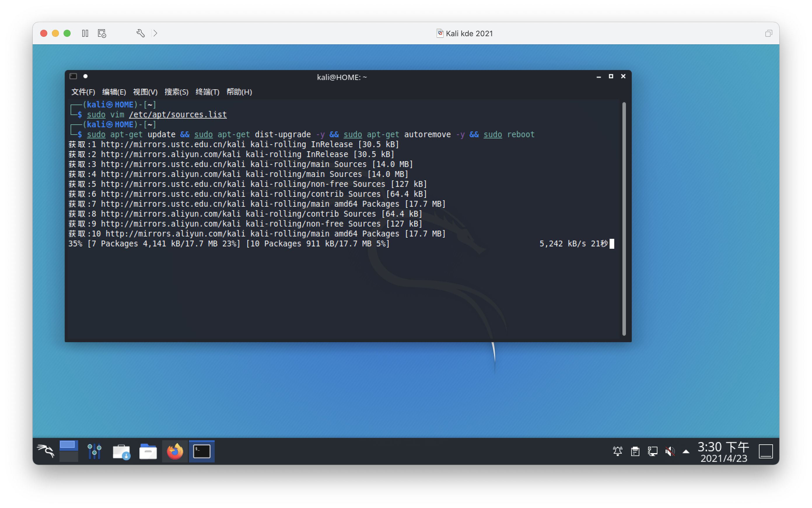Toggle the muted volume tray icon
The height and width of the screenshot is (508, 812).
[670, 451]
